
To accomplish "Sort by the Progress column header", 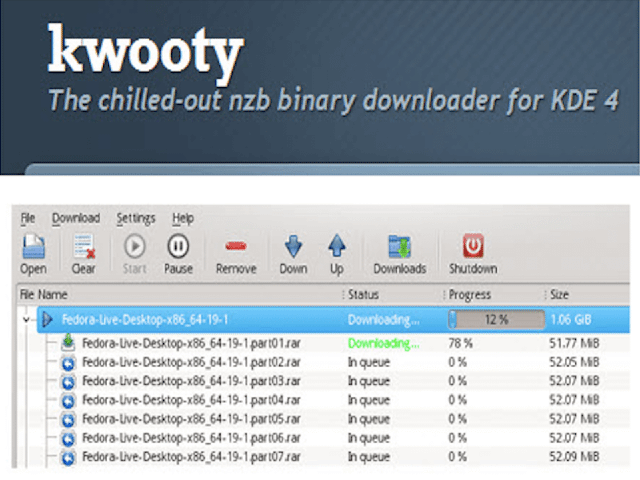I will [x=469, y=295].
